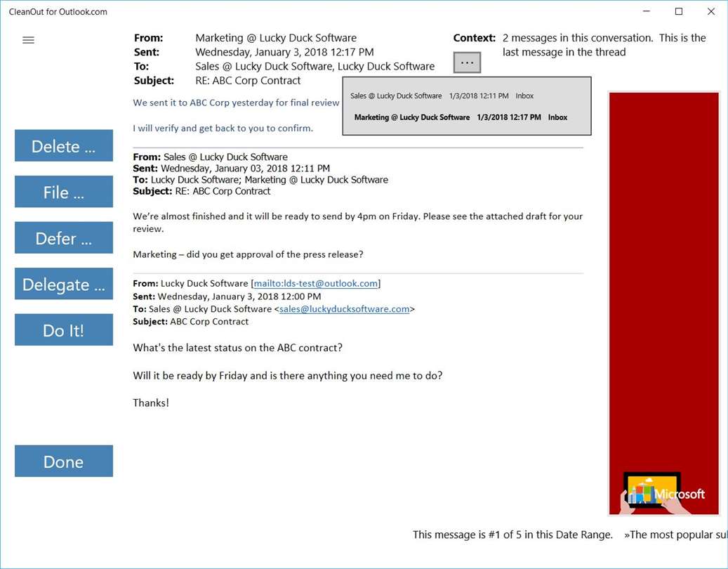728x569 pixels.
Task: Click the Do It! button
Action: tap(64, 329)
